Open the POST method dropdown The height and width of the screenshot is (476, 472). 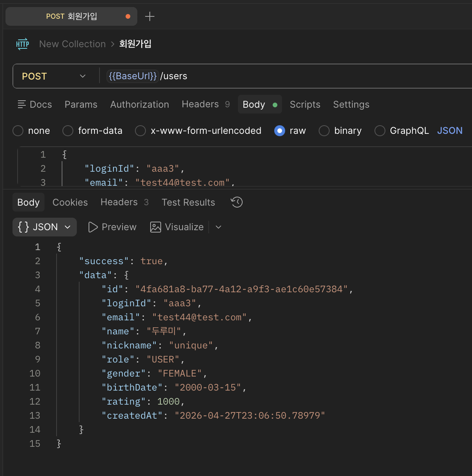[x=54, y=76]
